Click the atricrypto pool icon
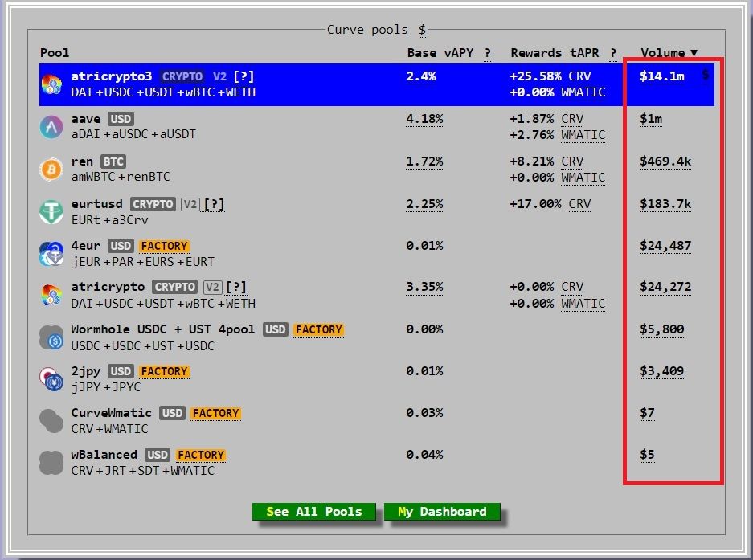 pos(51,295)
